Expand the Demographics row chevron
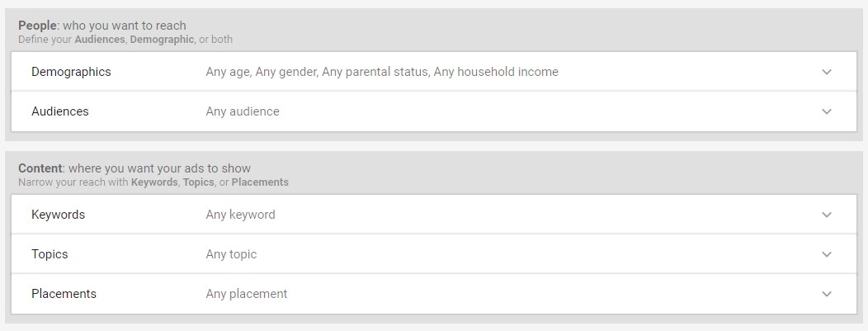The width and height of the screenshot is (868, 331). [827, 72]
